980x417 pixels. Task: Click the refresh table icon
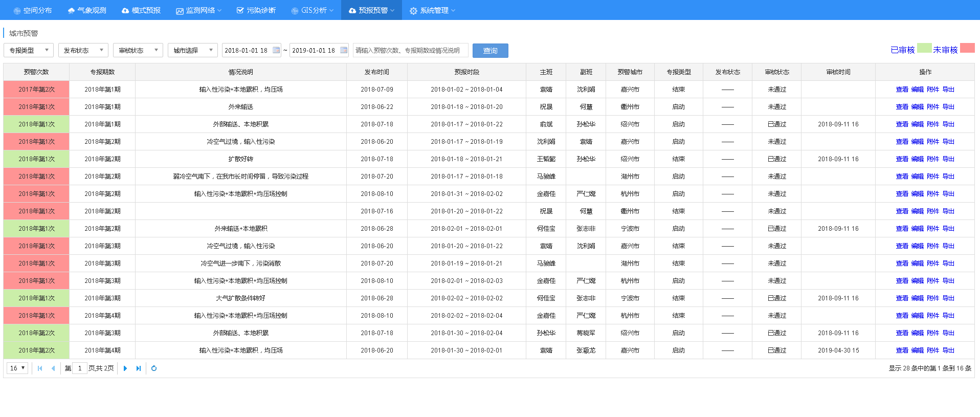click(x=154, y=368)
